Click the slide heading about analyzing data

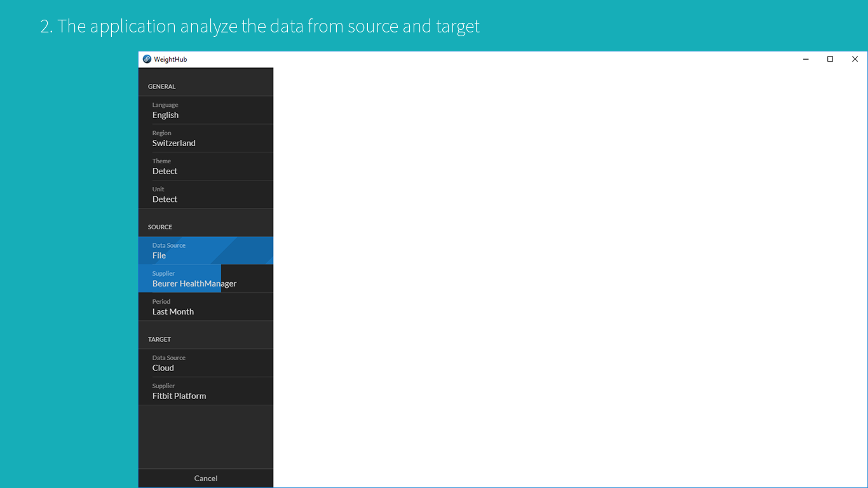pyautogui.click(x=260, y=27)
